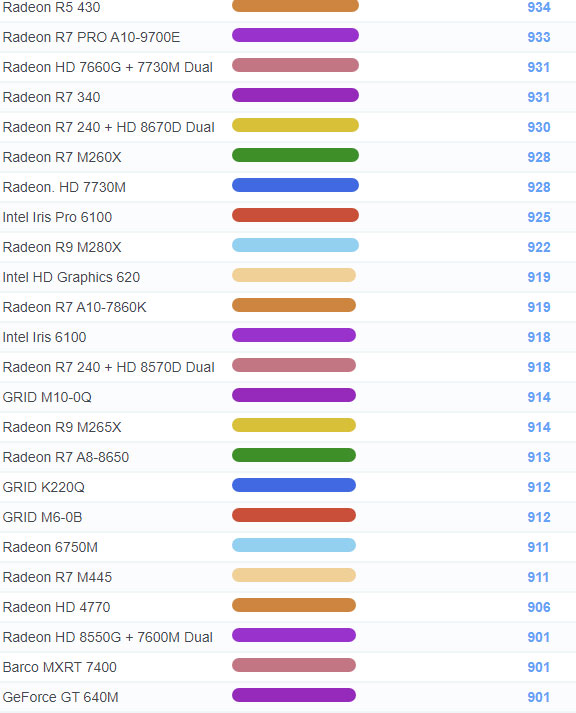The height and width of the screenshot is (713, 576).
Task: Open Intel Iris Pro 6100 details
Action: point(57,217)
